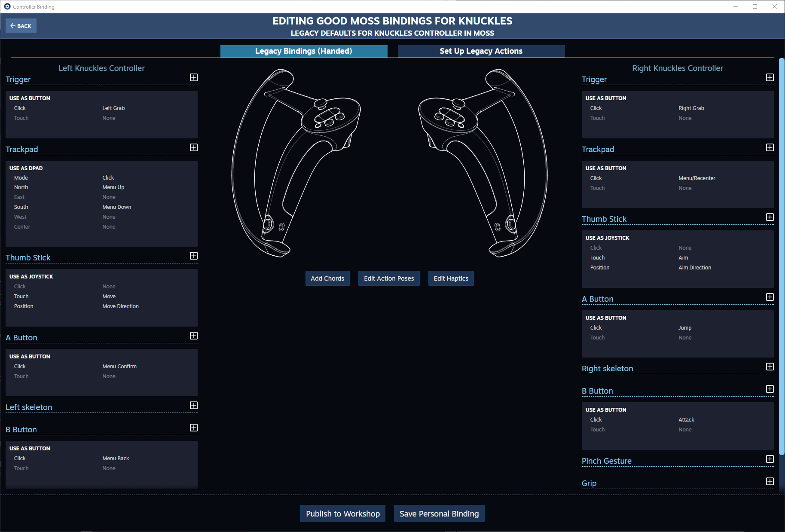Add a binding to right Grip
Image resolution: width=785 pixels, height=532 pixels.
770,481
